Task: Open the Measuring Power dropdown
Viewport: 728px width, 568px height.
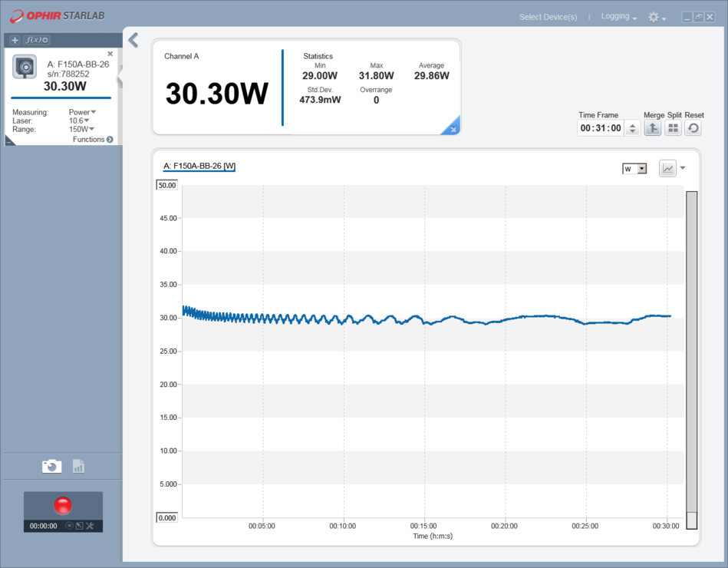Action: point(82,112)
